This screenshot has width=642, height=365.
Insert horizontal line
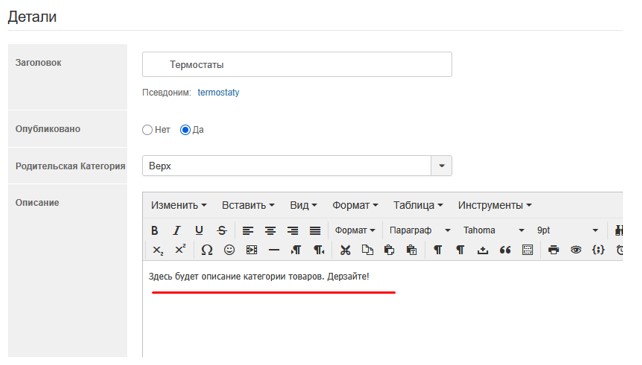(x=274, y=250)
